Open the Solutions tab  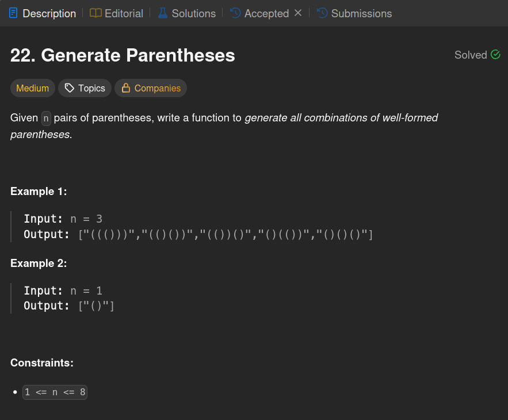[186, 13]
